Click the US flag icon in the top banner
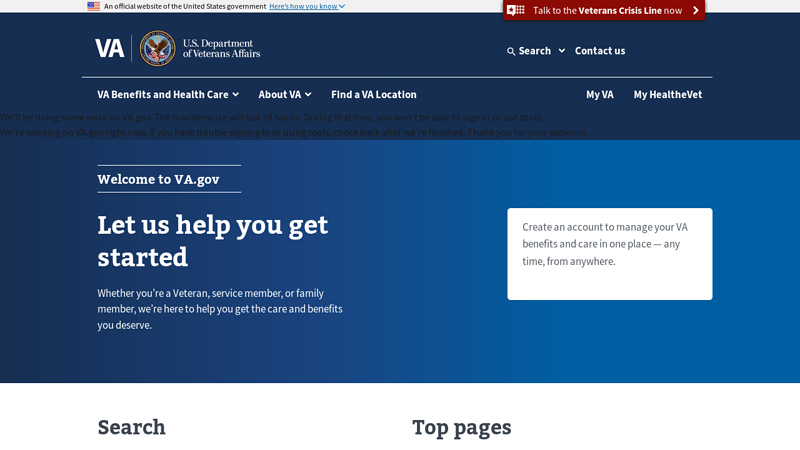Viewport: 800px width, 450px height. pos(93,6)
